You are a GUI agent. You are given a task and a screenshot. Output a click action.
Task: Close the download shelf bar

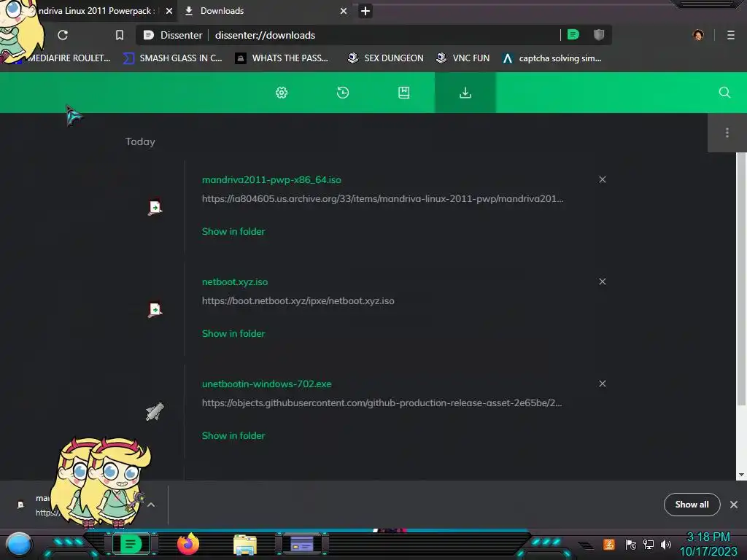coord(734,505)
